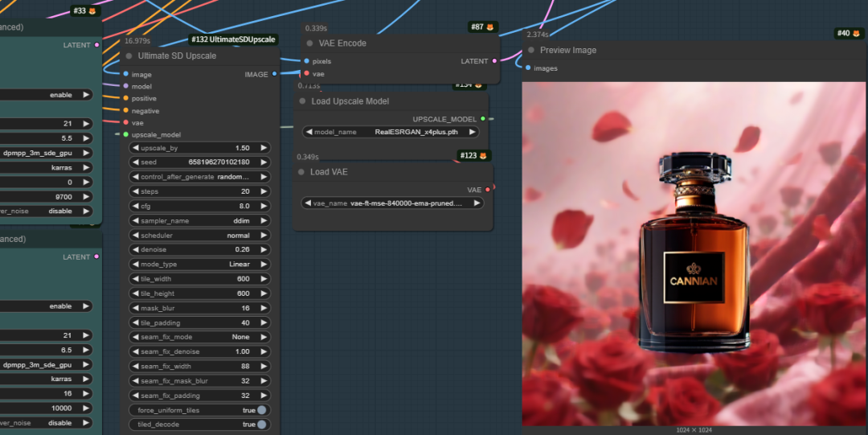Collapse the Ultimate SD Upscale node dot

[129, 56]
